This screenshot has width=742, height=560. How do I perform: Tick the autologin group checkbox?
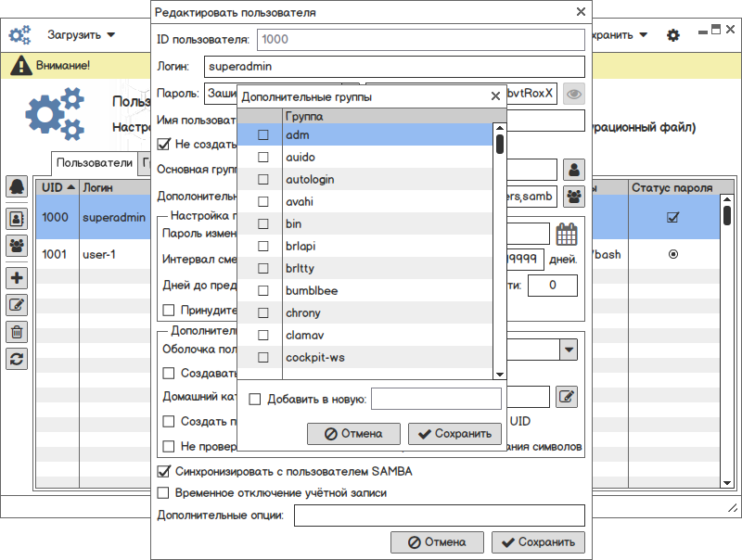click(x=263, y=180)
